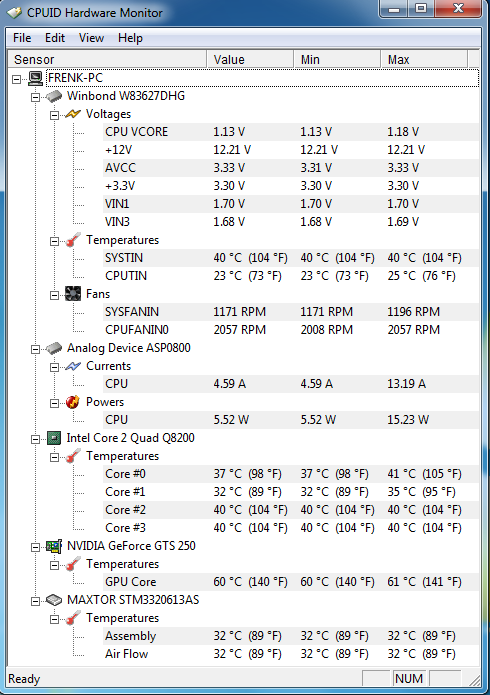The width and height of the screenshot is (490, 695).
Task: Collapse the Analog Device ASP0800 node
Action: click(35, 349)
